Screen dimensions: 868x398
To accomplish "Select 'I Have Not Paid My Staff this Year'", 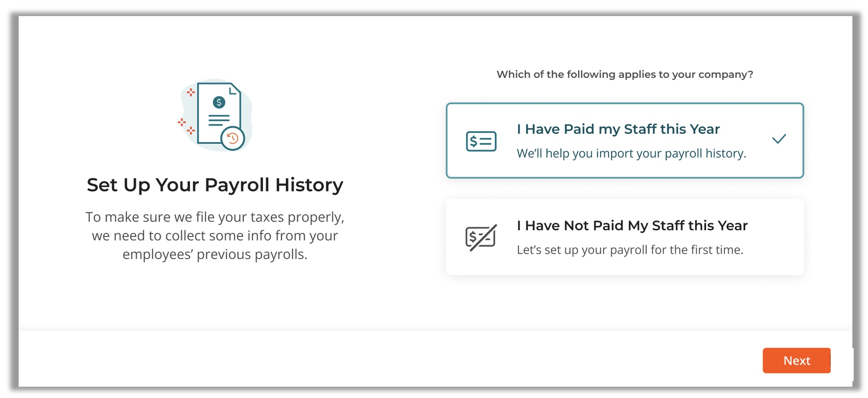I will coord(625,237).
